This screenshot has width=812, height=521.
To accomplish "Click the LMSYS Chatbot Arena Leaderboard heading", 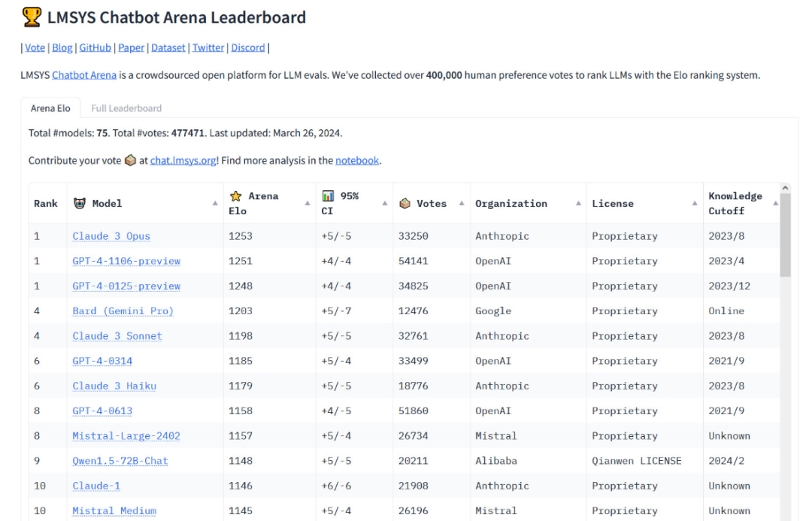I will (177, 17).
